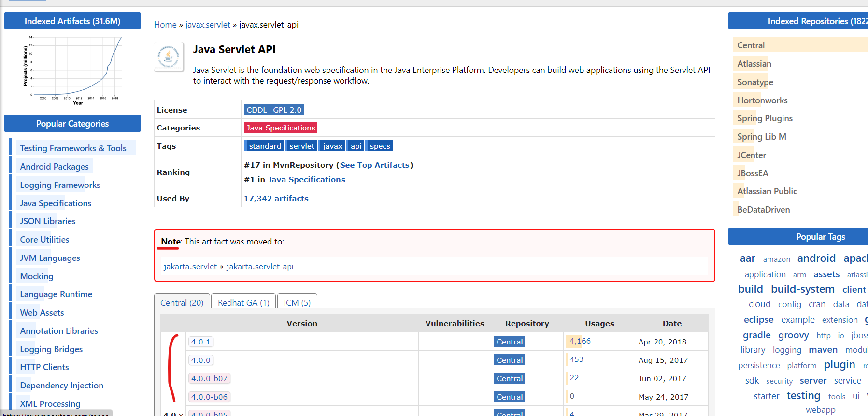Image resolution: width=868 pixels, height=416 pixels.
Task: Open the Sonatype repository
Action: 755,82
